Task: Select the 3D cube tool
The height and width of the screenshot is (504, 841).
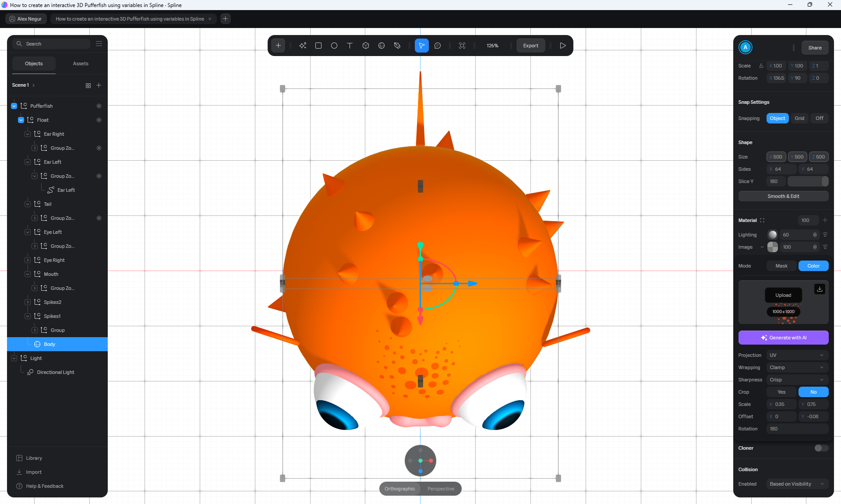Action: [x=366, y=46]
